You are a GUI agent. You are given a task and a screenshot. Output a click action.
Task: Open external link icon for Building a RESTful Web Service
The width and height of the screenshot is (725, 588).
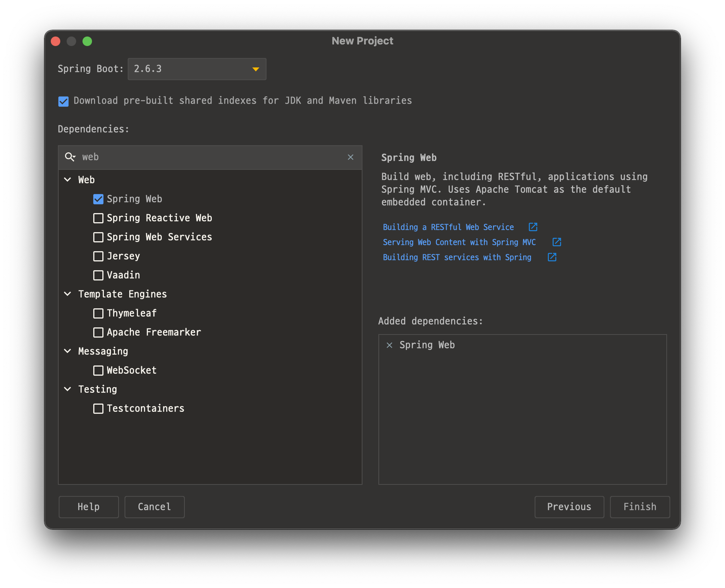[x=533, y=227]
